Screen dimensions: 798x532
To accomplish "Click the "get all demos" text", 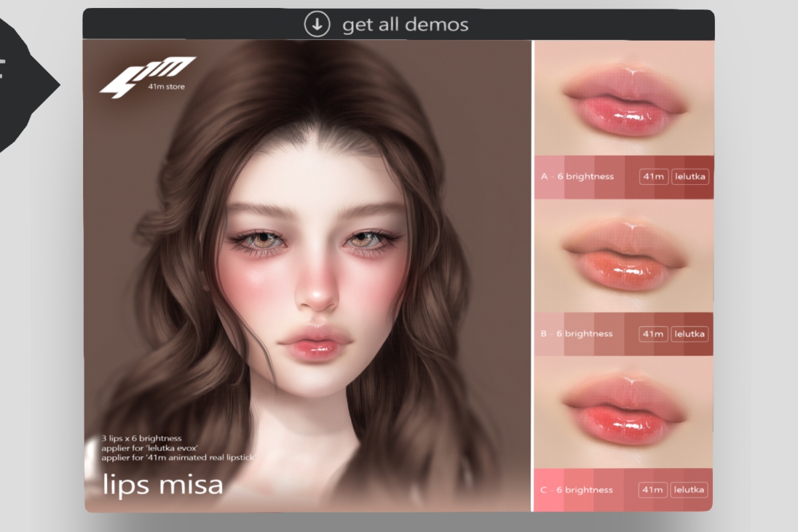I will point(405,25).
